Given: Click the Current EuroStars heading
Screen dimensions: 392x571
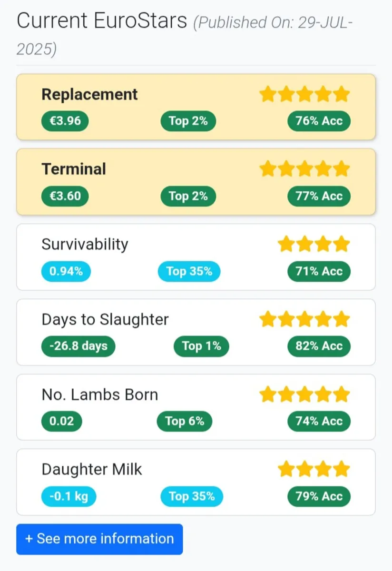Looking at the screenshot, I should (x=102, y=21).
